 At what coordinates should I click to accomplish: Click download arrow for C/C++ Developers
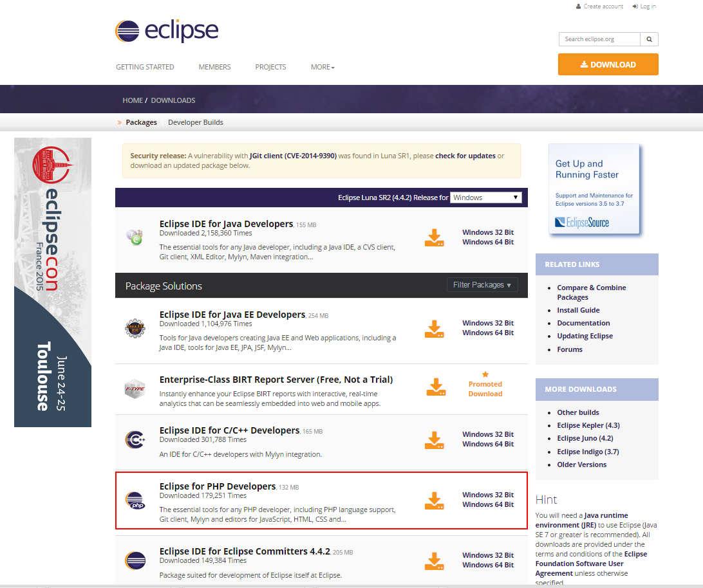(434, 440)
